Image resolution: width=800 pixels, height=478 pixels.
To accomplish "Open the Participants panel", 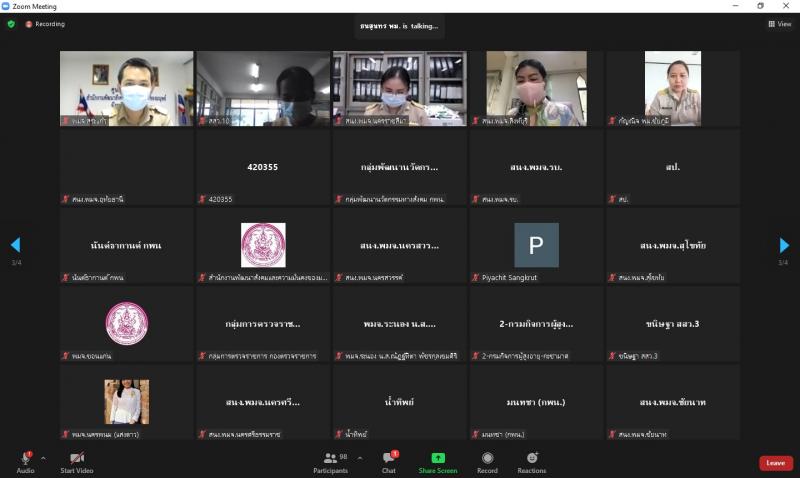I will coord(331,463).
